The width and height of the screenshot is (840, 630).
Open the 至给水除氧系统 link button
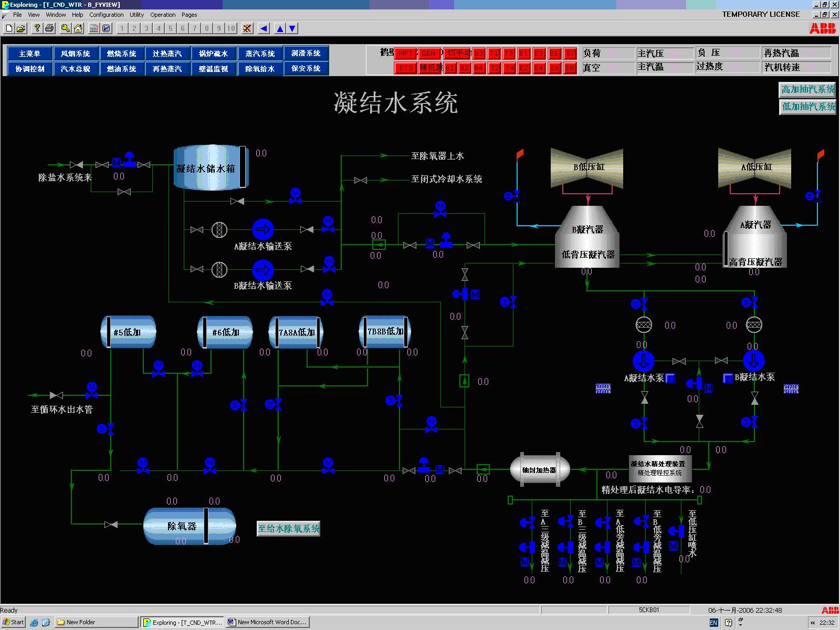click(288, 529)
